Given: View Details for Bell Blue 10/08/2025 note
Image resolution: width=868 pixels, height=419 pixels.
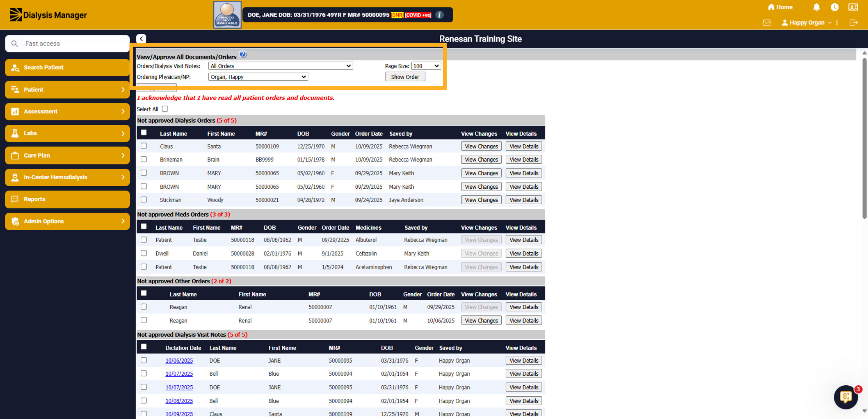Looking at the screenshot, I should point(524,401).
